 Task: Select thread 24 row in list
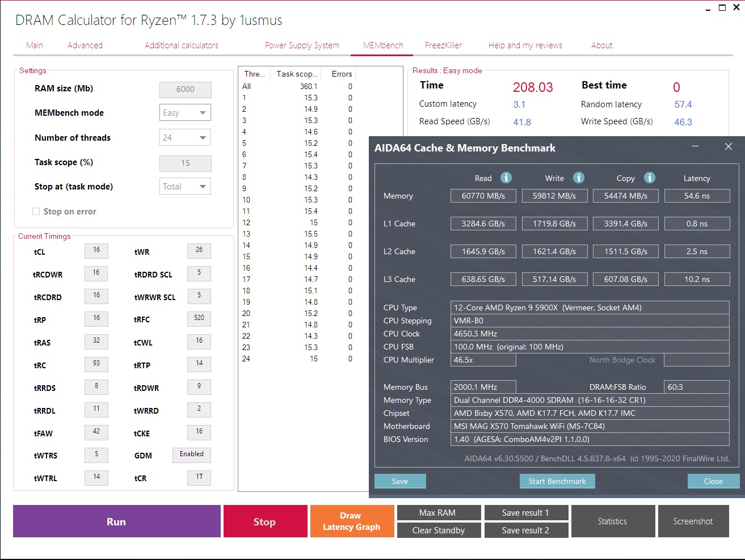point(298,359)
